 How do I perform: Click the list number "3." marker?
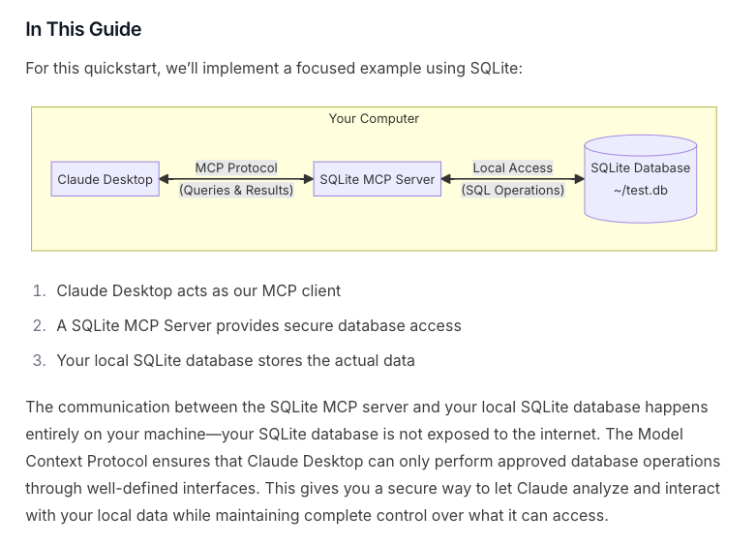tap(39, 360)
